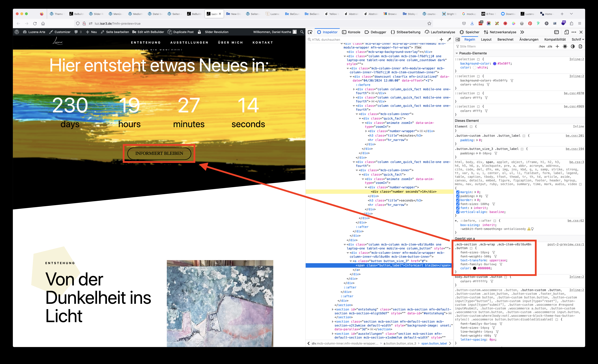Click Edit with BeBuilder in admin bar

148,32
